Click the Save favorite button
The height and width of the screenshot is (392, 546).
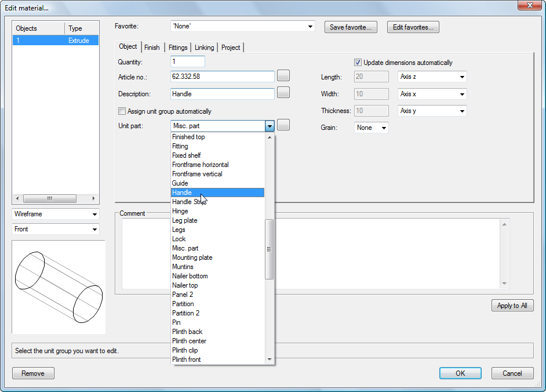point(351,27)
